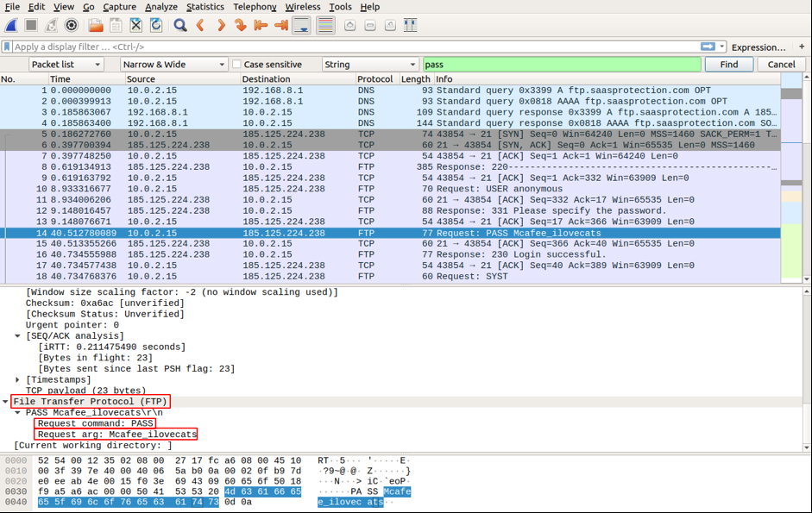The height and width of the screenshot is (513, 812).
Task: Open capture options gear icon
Action: 72,26
